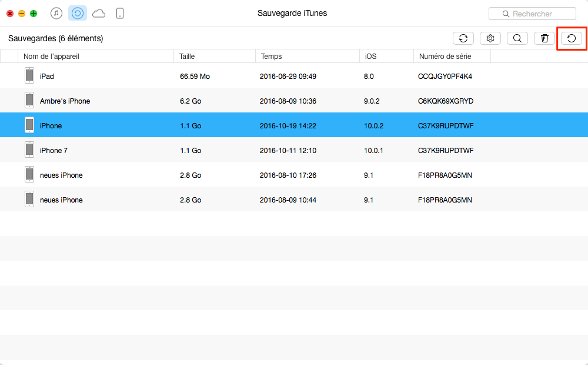Click serial number C6KQK69XGRYD
The image size is (588, 365).
tap(446, 101)
